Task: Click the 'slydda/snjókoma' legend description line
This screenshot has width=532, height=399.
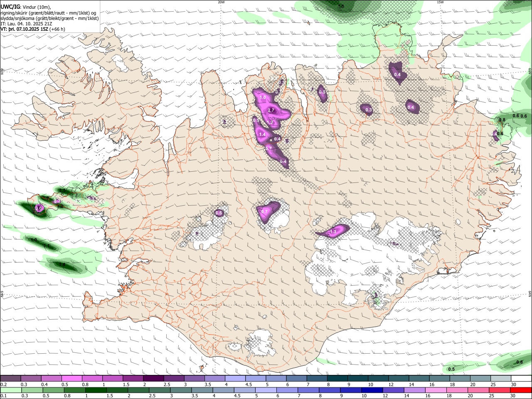Action: pyautogui.click(x=49, y=18)
